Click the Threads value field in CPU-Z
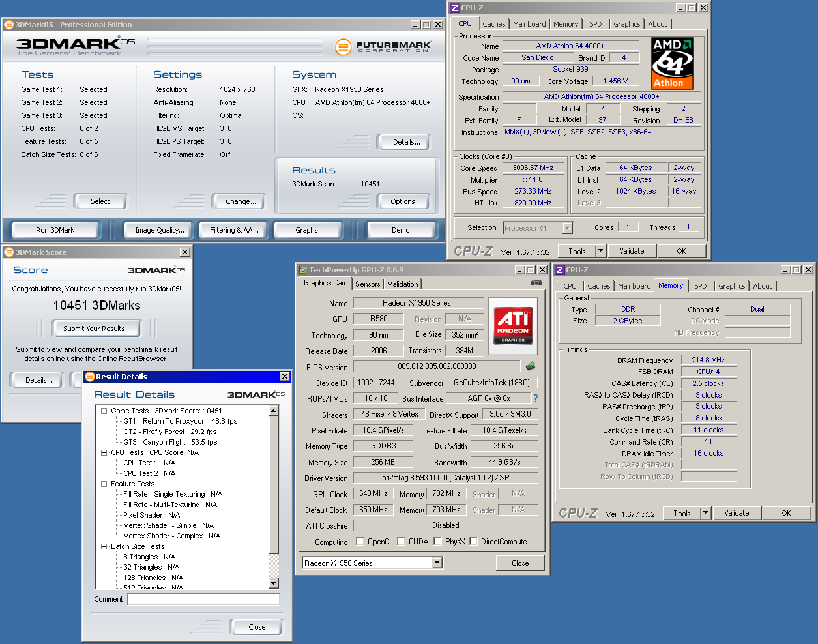 point(688,227)
